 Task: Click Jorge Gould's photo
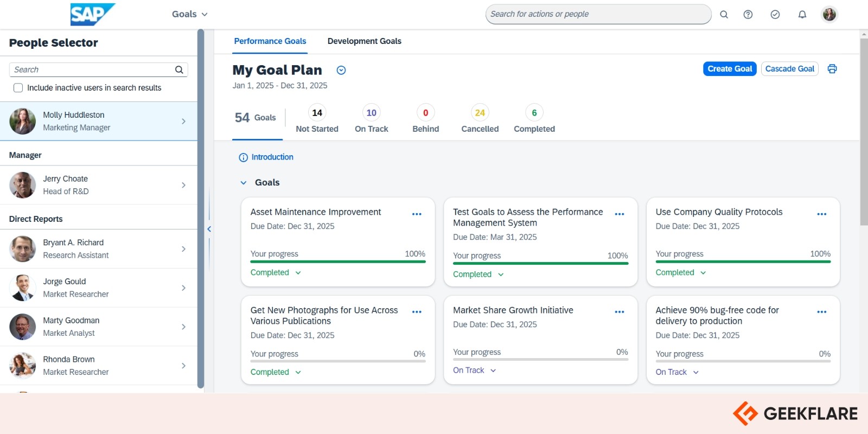coord(23,288)
